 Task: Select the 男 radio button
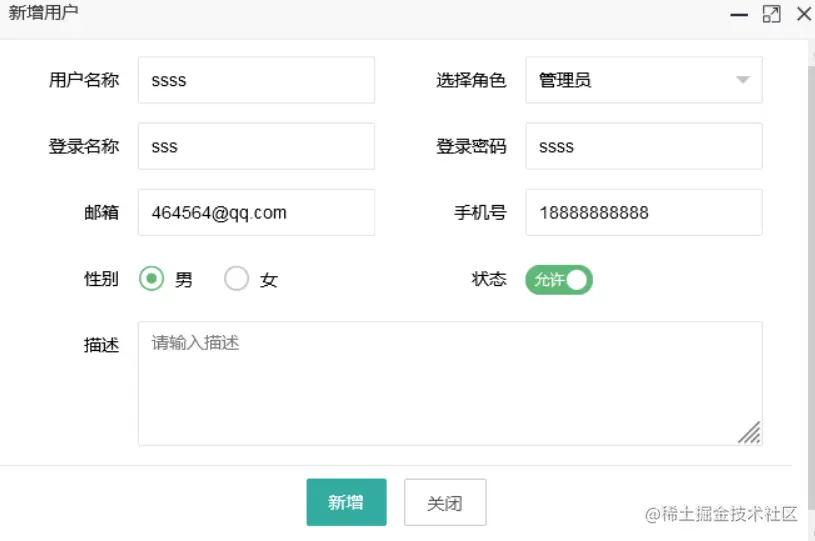click(x=151, y=279)
